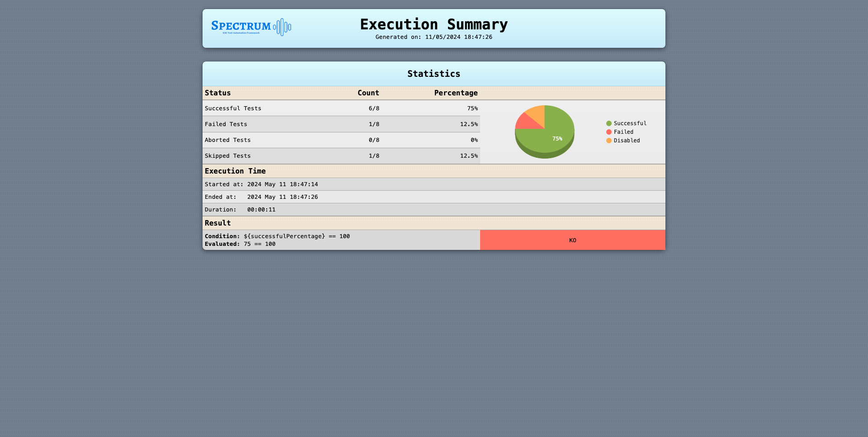The image size is (868, 437).
Task: Select the Aborted Tests row label
Action: click(x=227, y=140)
